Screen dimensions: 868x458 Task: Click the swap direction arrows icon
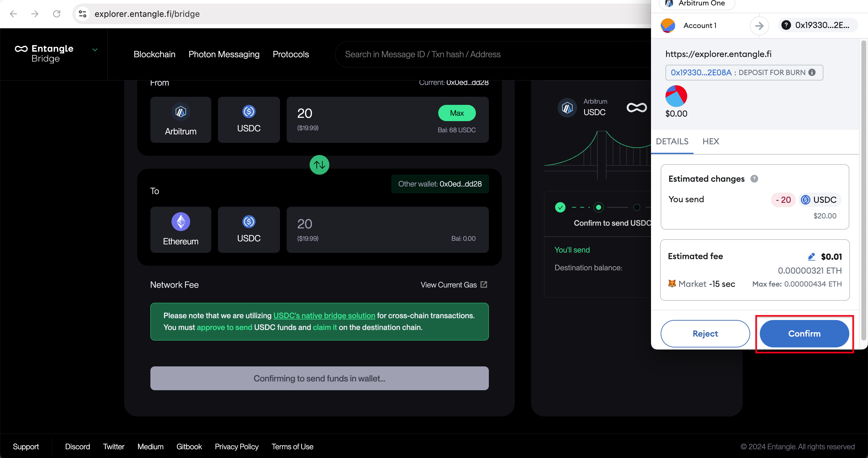click(x=320, y=165)
